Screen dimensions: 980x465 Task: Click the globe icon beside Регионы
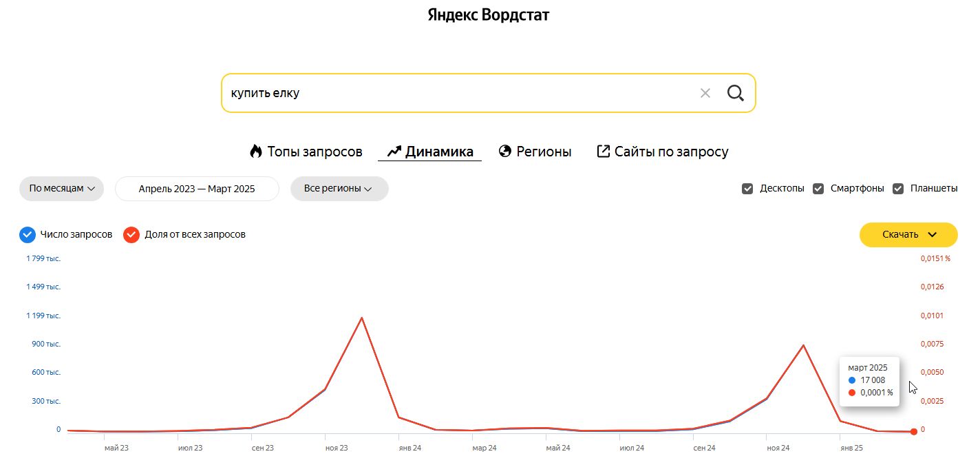(505, 152)
